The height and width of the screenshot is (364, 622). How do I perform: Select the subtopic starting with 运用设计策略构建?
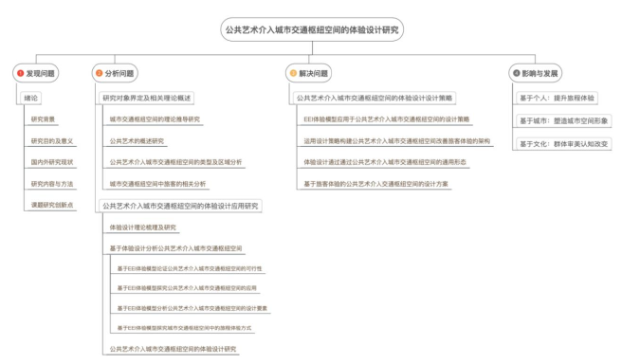tap(396, 141)
